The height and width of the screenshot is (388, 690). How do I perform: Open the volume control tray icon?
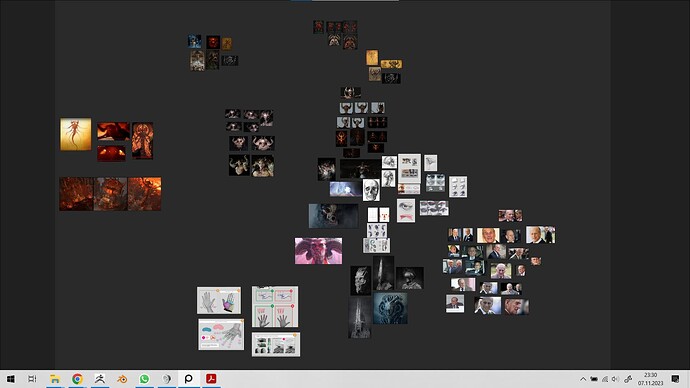[616, 379]
